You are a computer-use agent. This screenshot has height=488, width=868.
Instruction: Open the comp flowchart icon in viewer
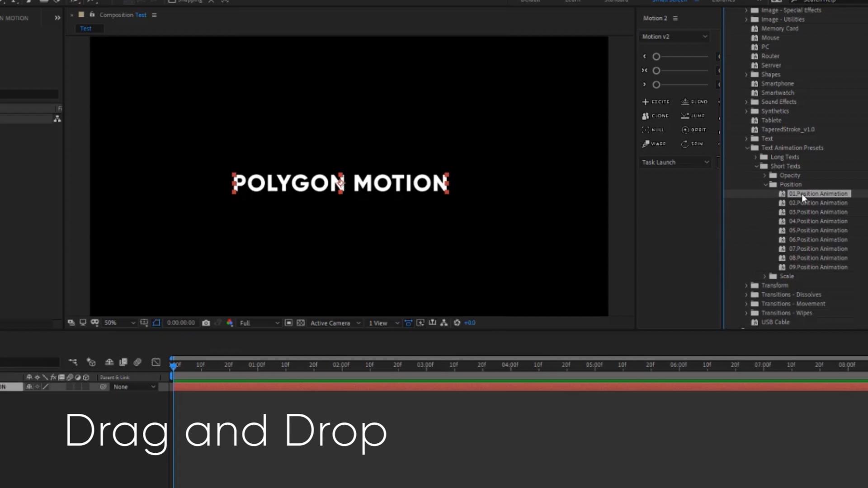tap(444, 323)
